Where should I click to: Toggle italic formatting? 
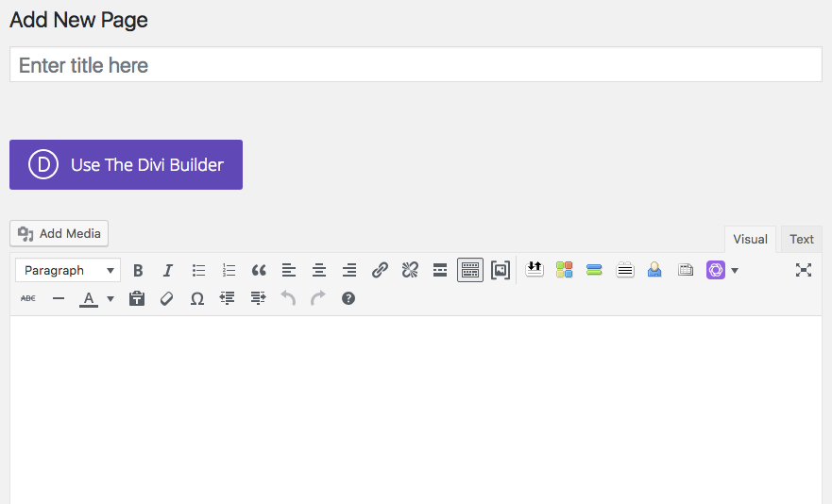coord(168,271)
